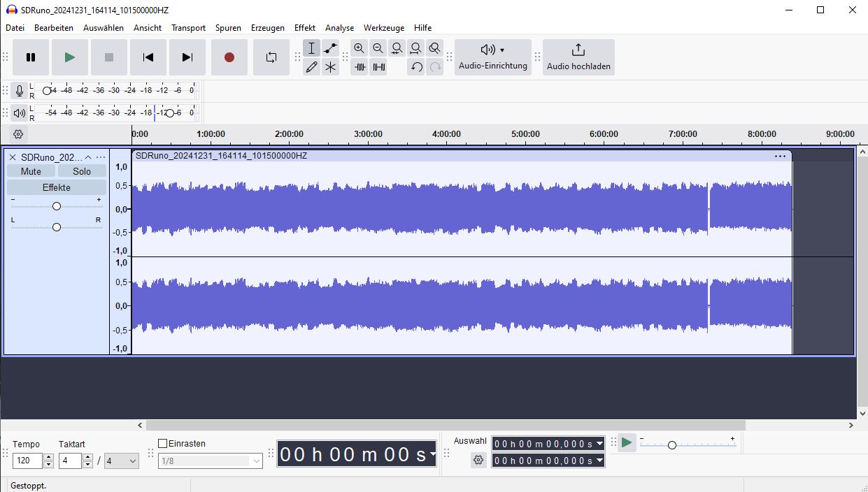Collapse the track with the chevron button

(x=88, y=157)
